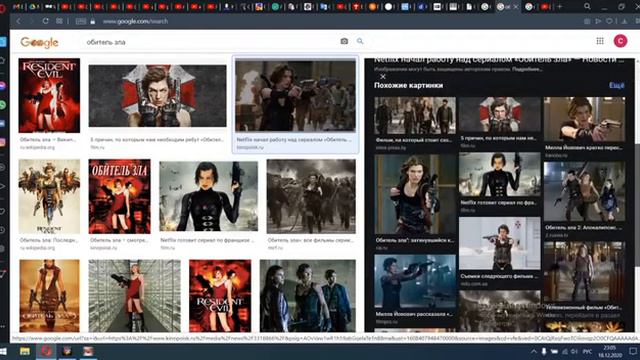Image resolution: width=640 pixels, height=360 pixels.
Task: Open Messenger in the Opera sidebar
Action: [x=3, y=85]
